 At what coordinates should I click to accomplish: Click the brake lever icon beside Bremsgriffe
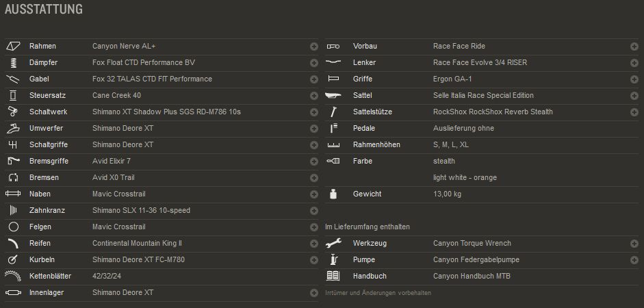13,161
